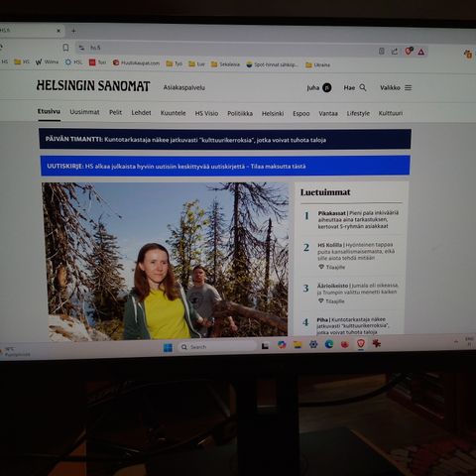Open File Explorer from taskbar
The height and width of the screenshot is (476, 476).
tap(297, 345)
